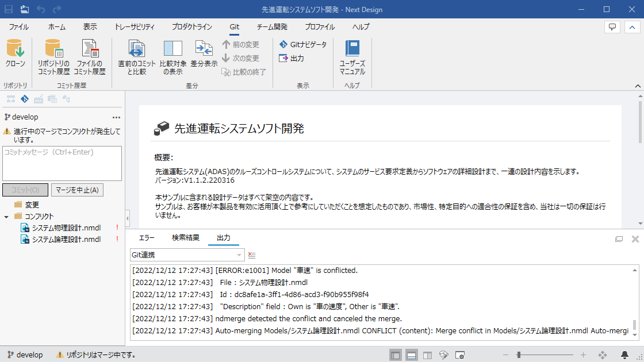
Task: Select the project windows navigator icon
Action: point(52,99)
